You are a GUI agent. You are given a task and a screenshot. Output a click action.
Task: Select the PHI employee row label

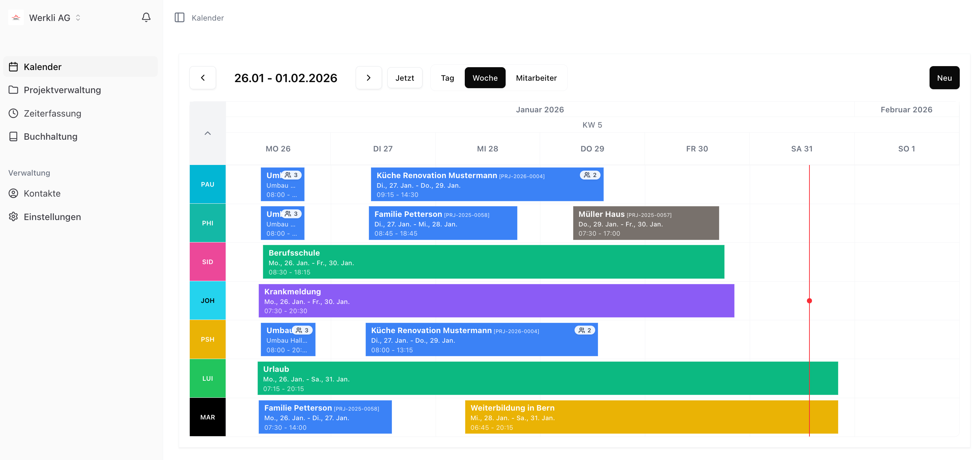pyautogui.click(x=208, y=223)
